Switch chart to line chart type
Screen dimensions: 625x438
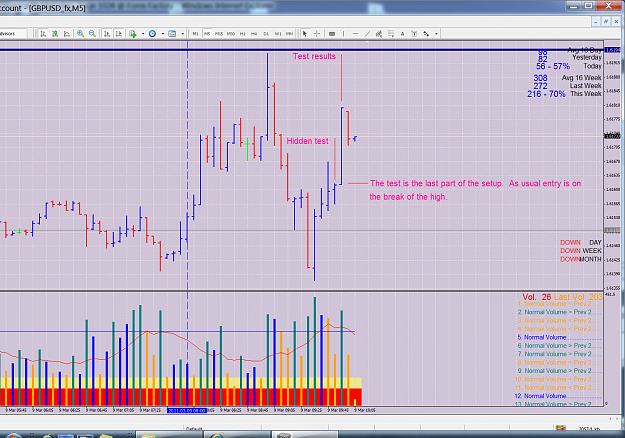point(67,34)
